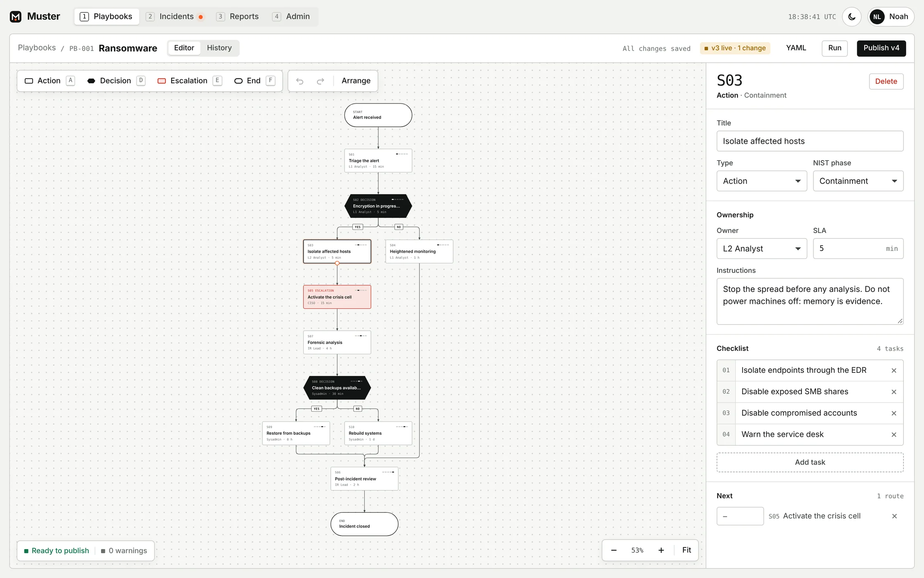
Task: Click the redo arrow icon
Action: coord(321,81)
